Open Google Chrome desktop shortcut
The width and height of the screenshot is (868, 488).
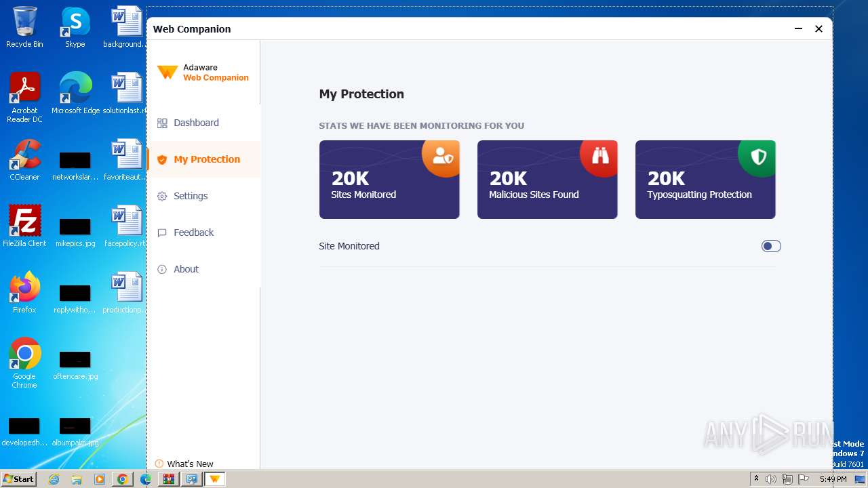(x=24, y=363)
